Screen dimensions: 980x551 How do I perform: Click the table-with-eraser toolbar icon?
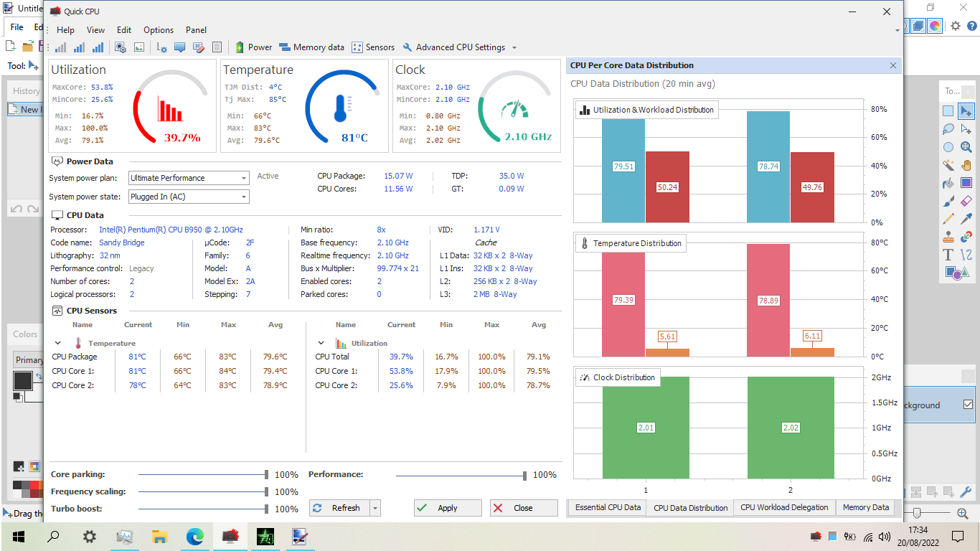199,47
